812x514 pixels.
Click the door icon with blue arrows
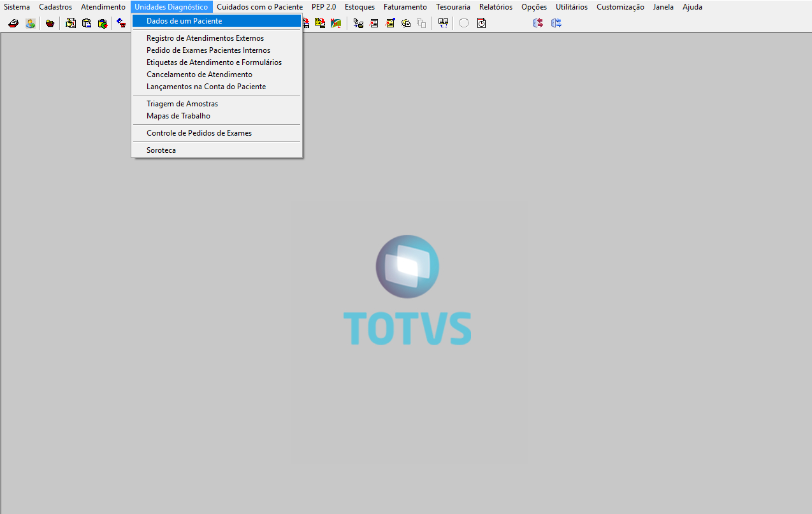(x=556, y=23)
